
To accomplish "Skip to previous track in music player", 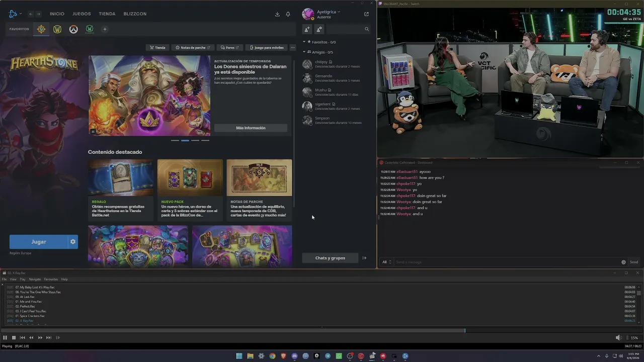I will [22, 338].
